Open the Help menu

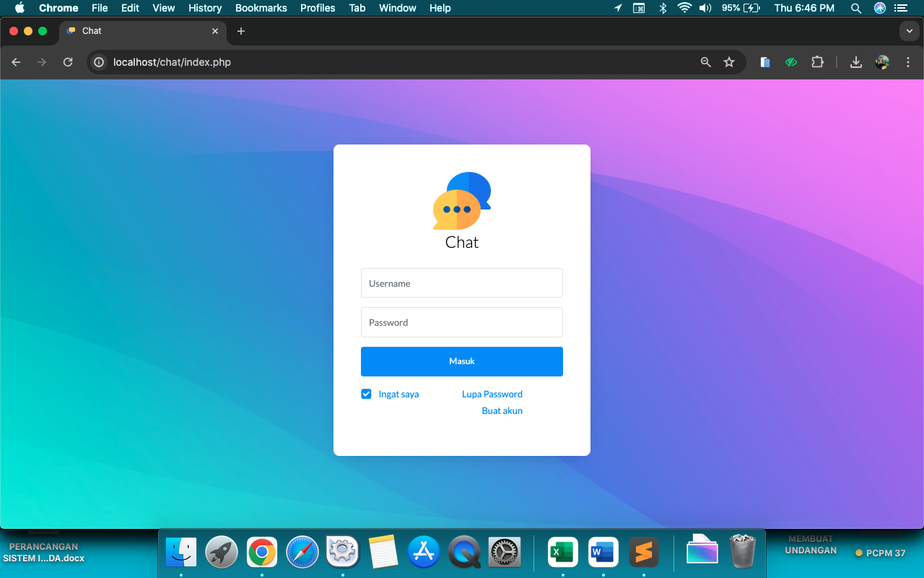tap(440, 8)
